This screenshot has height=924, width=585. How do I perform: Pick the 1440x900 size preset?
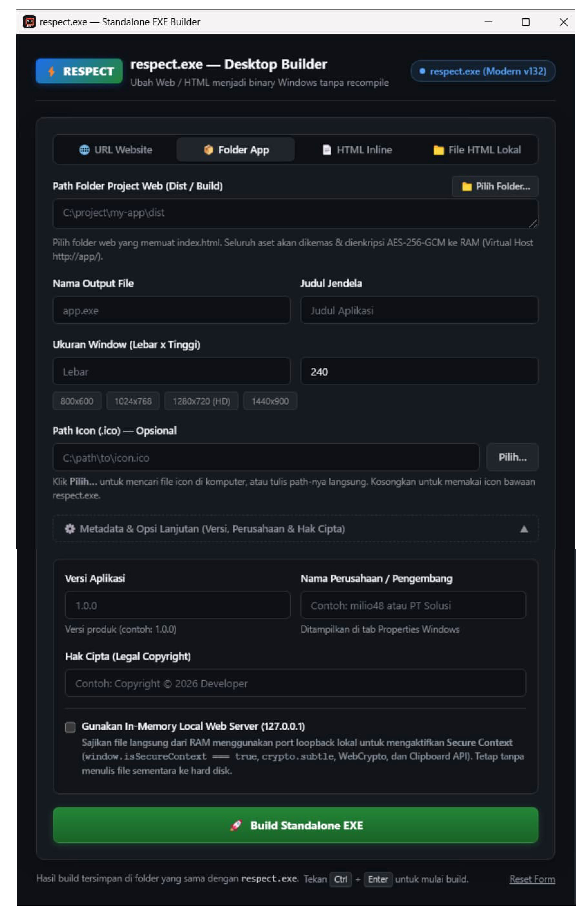tap(270, 401)
